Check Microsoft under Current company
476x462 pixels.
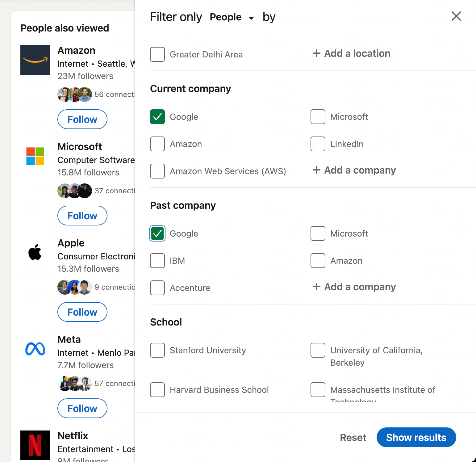318,117
